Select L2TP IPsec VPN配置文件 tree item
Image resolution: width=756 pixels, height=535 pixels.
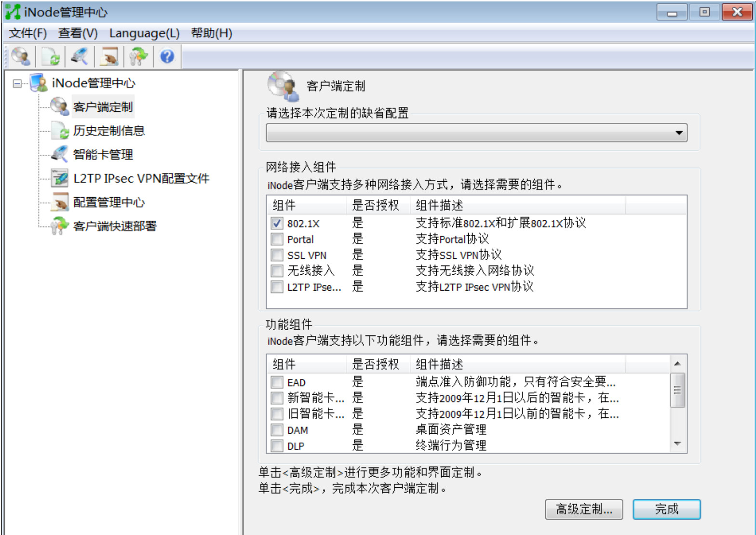click(x=141, y=178)
